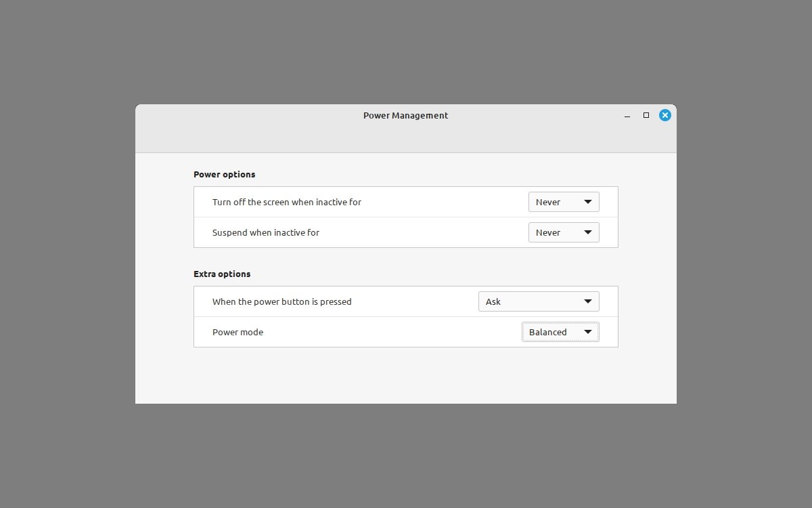This screenshot has height=508, width=812.
Task: Click the arrow beside the Ask option
Action: tap(587, 301)
